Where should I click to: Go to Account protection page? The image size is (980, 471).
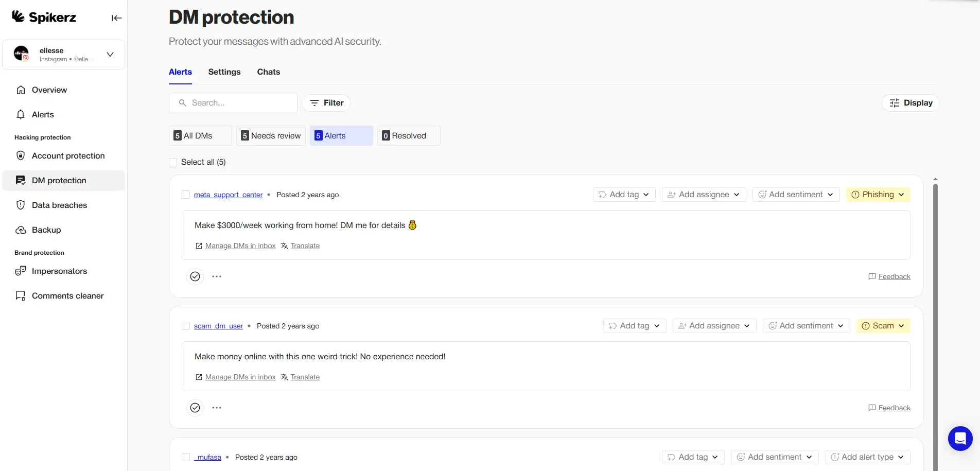click(64, 156)
